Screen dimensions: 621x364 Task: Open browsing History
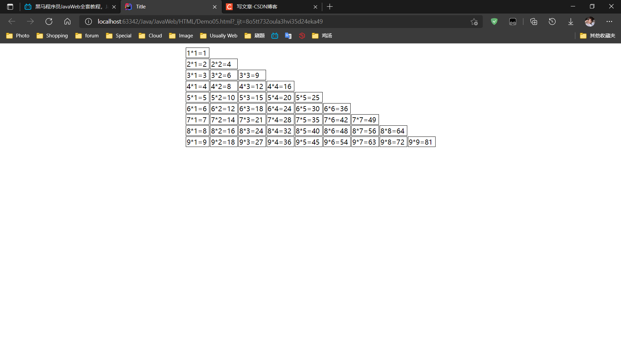click(x=552, y=22)
